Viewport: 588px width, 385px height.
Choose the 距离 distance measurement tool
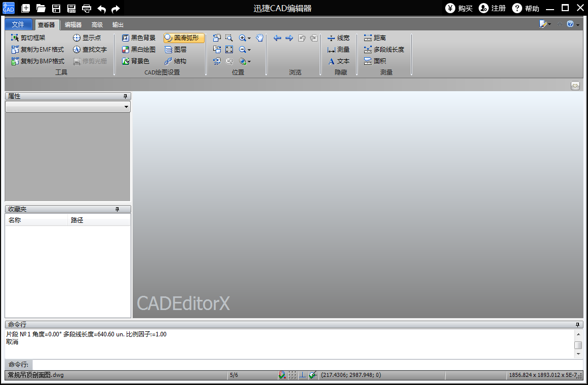375,38
